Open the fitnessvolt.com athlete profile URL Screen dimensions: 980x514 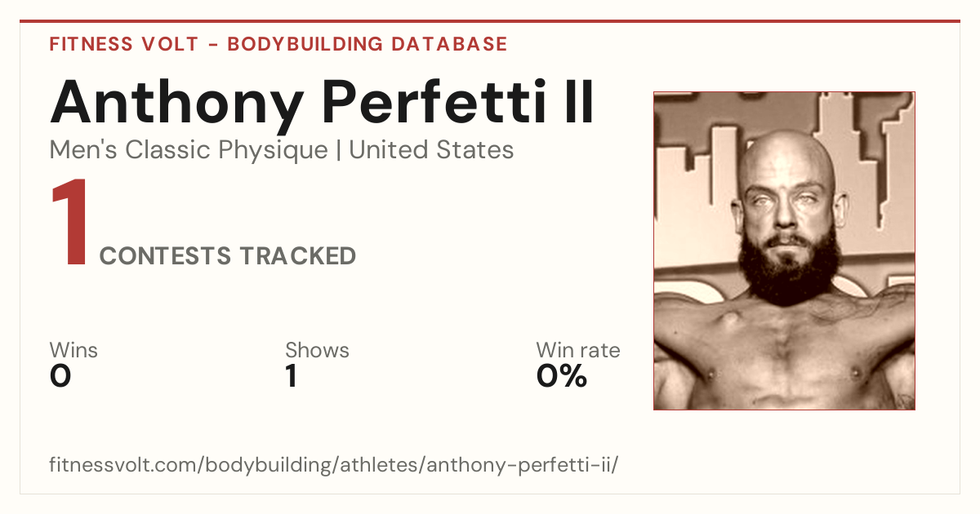pos(334,465)
